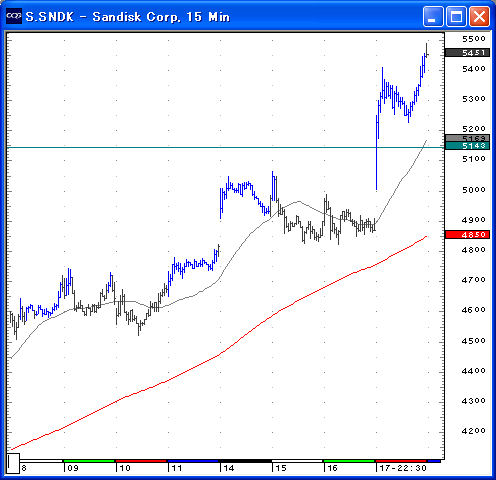The height and width of the screenshot is (480, 496).
Task: Click the 5000 price scale label
Action: pyautogui.click(x=474, y=190)
